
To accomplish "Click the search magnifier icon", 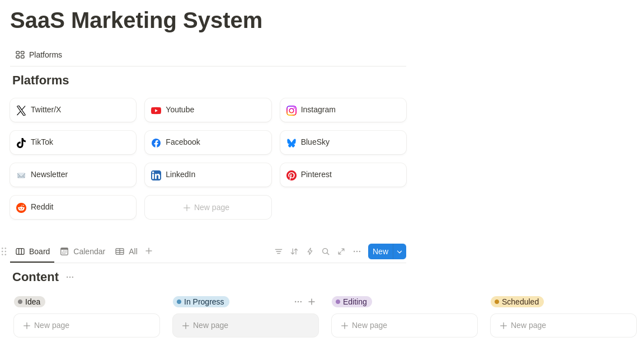I will pos(326,251).
